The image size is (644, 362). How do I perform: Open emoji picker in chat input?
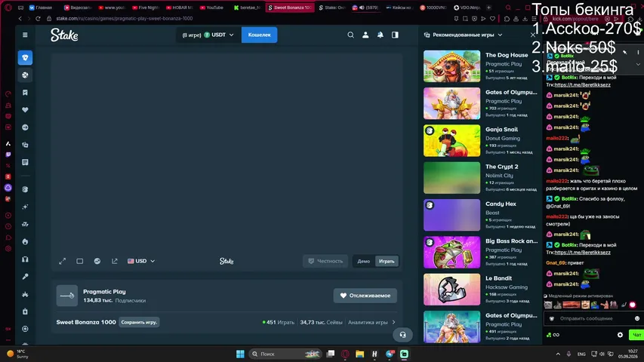click(x=637, y=318)
